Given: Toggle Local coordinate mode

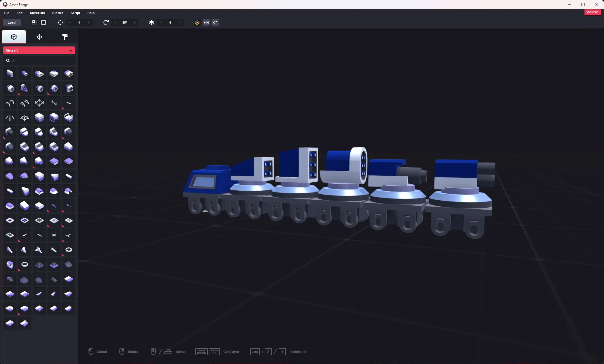Looking at the screenshot, I should (12, 22).
